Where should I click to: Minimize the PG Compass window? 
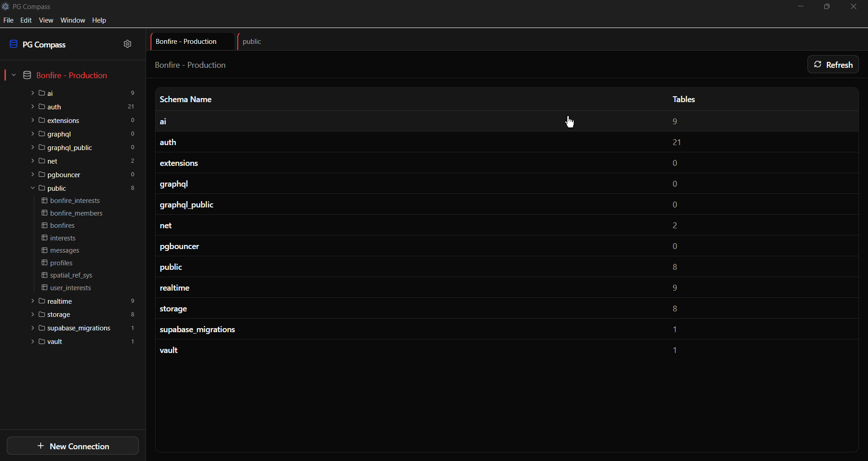801,7
